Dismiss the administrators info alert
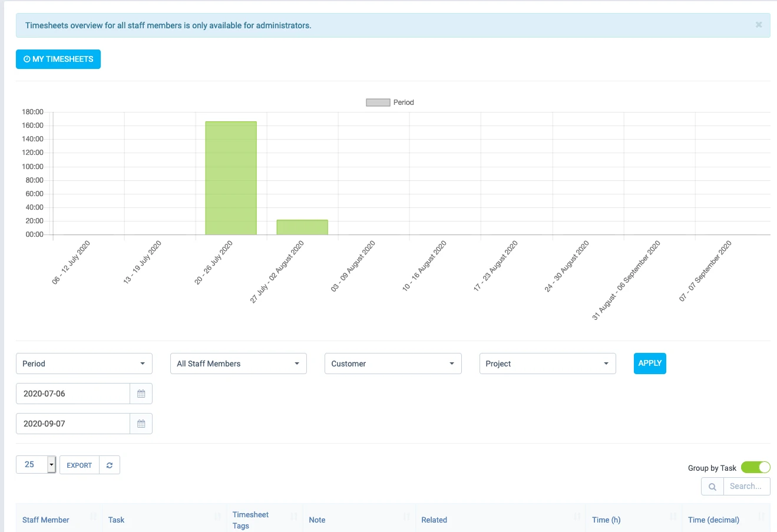Viewport: 777px width, 532px height. tap(759, 25)
